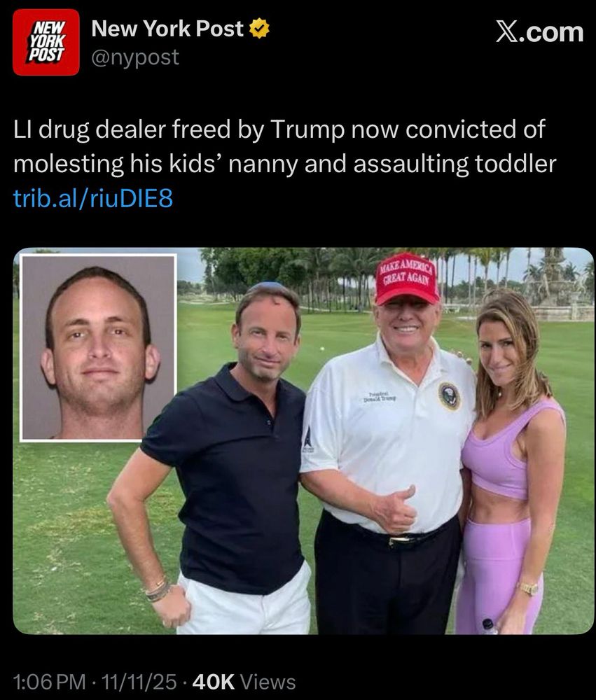596x700 pixels.
Task: Open the New York Post profile avatar
Action: click(46, 42)
